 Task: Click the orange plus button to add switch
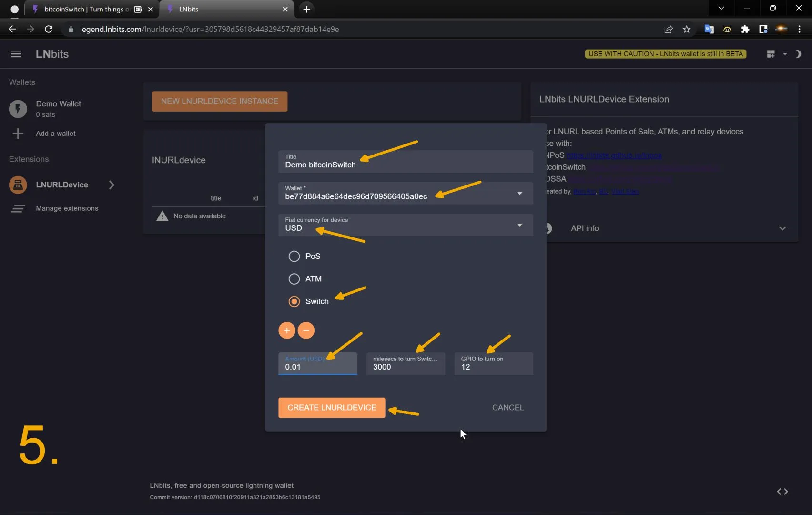pyautogui.click(x=286, y=330)
